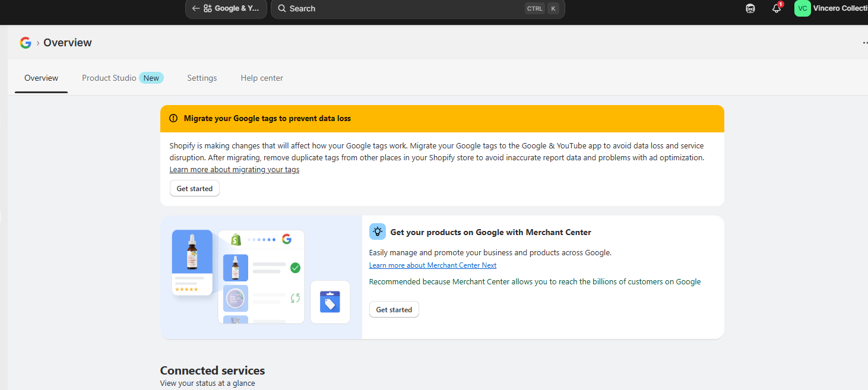The height and width of the screenshot is (390, 868).
Task: Follow the Learn more about Merchant Center Next link
Action: [x=433, y=265]
